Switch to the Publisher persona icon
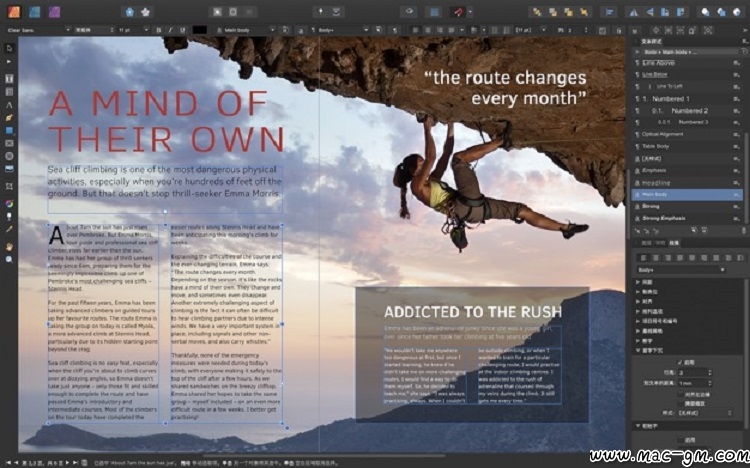Viewport: 750px width, 468px height. (14, 11)
